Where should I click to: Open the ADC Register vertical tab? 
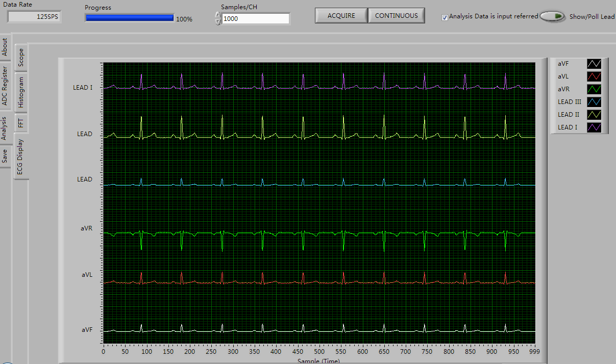[5, 86]
